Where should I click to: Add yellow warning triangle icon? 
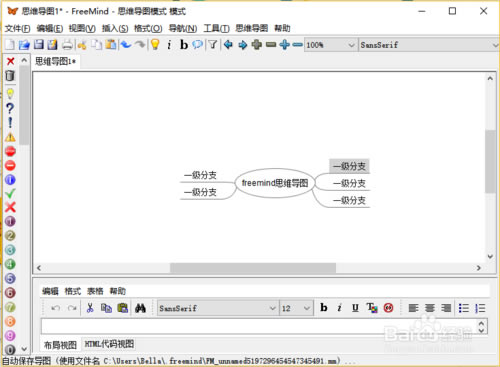10,137
